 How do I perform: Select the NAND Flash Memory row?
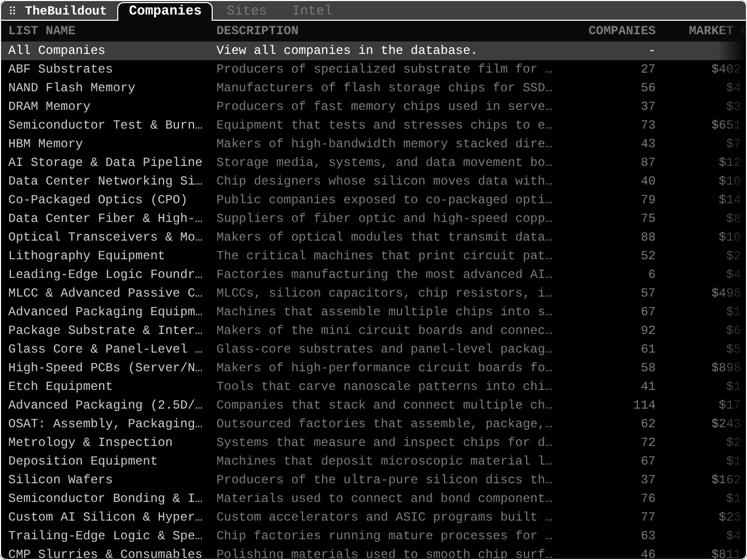(374, 88)
